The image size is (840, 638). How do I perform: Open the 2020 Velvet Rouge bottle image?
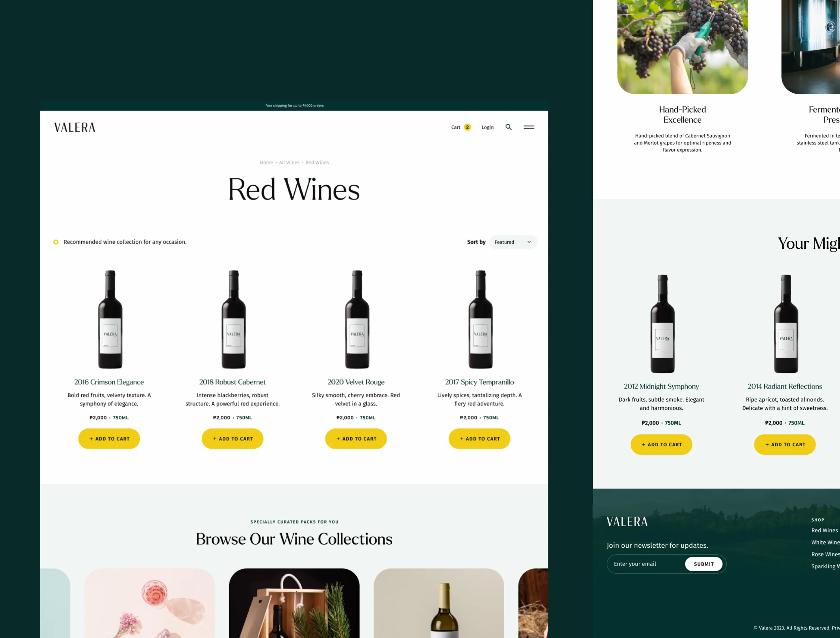tap(357, 319)
